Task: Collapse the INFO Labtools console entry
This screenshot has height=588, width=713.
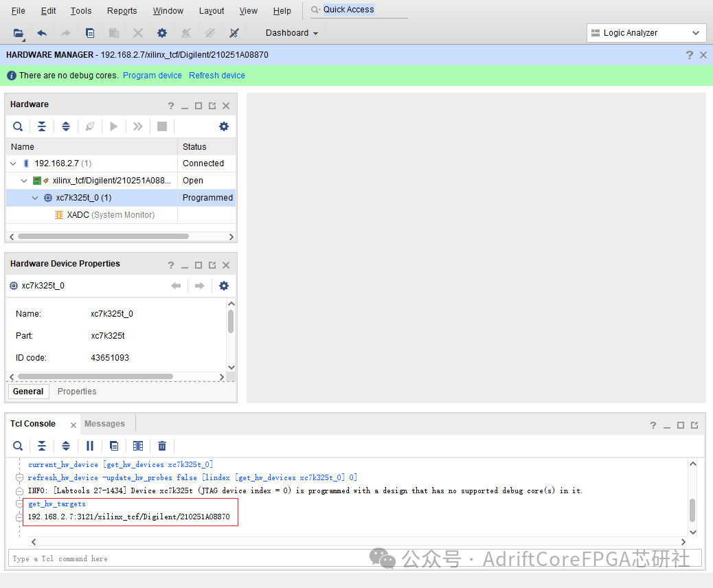Action: 19,490
